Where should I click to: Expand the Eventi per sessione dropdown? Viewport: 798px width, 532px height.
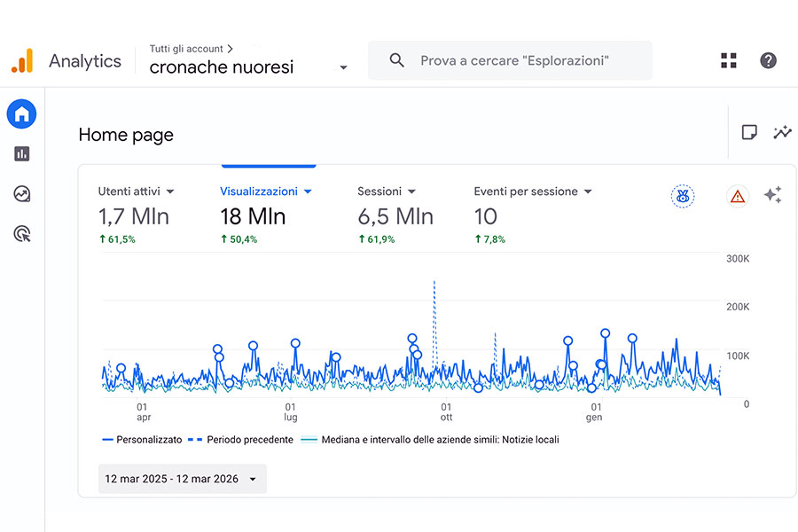pos(588,192)
